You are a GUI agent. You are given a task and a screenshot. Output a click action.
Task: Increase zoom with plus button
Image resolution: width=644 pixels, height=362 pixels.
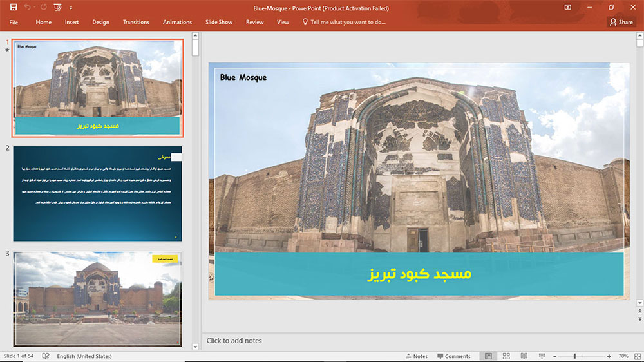point(609,356)
